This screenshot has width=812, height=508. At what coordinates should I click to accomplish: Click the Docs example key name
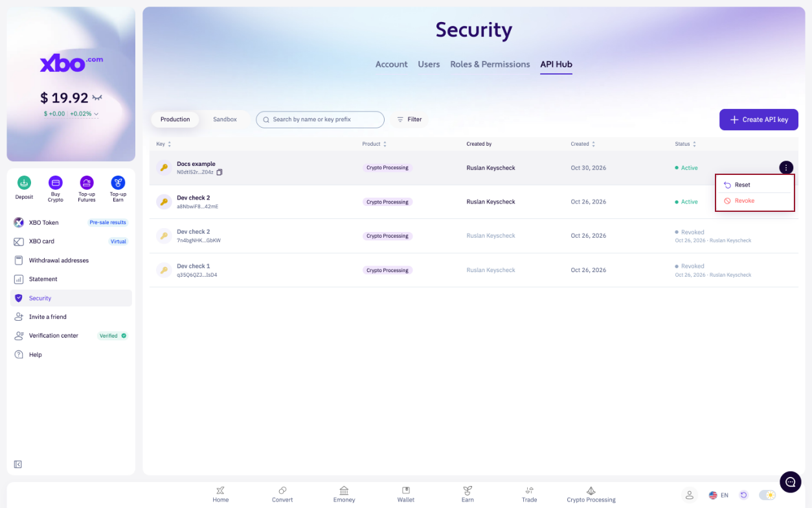point(196,164)
